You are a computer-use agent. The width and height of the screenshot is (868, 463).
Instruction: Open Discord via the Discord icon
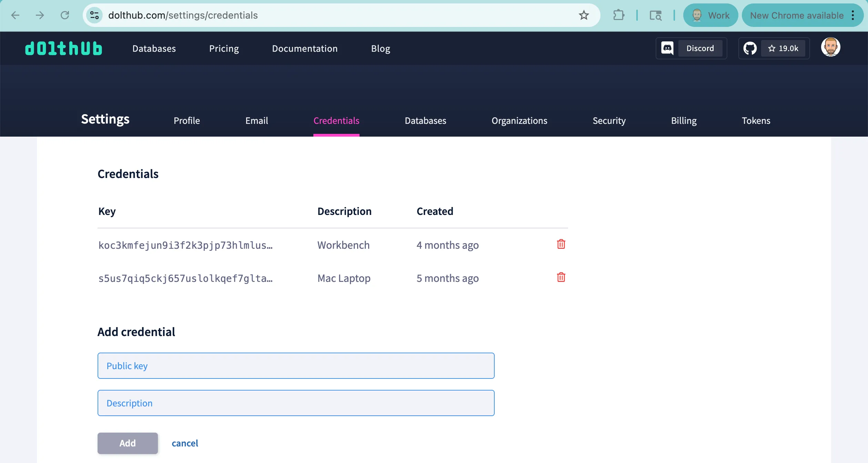point(667,48)
